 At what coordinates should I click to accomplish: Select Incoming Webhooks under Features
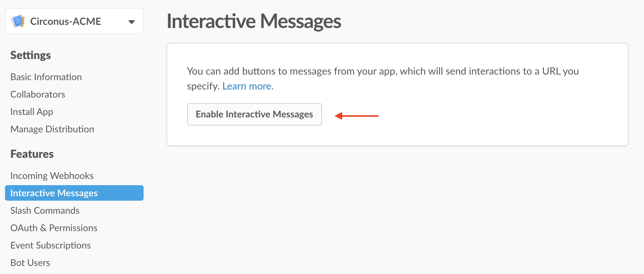pos(52,176)
